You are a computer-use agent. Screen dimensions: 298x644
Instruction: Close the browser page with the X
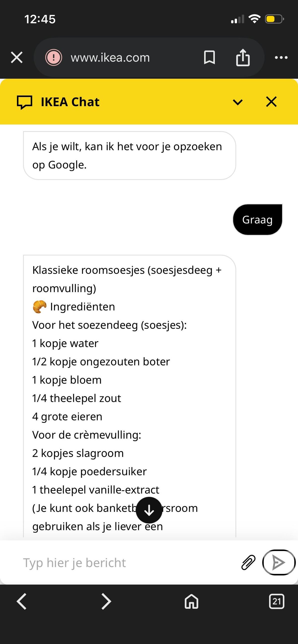[17, 58]
